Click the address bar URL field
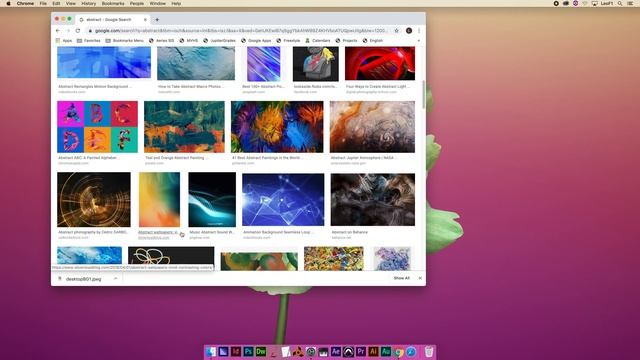The image size is (640, 360). click(x=241, y=31)
